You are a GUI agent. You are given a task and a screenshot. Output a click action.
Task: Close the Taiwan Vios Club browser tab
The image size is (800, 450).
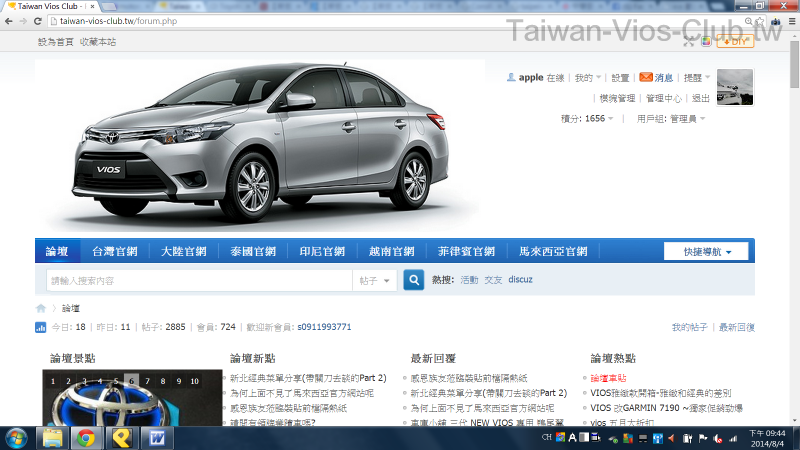pos(92,7)
